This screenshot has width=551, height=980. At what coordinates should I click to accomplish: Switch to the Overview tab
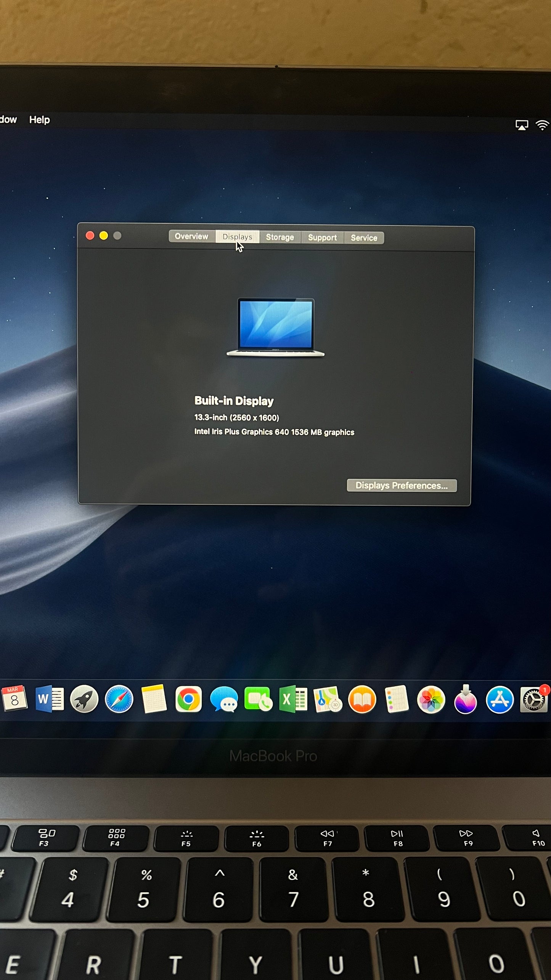pos(192,237)
